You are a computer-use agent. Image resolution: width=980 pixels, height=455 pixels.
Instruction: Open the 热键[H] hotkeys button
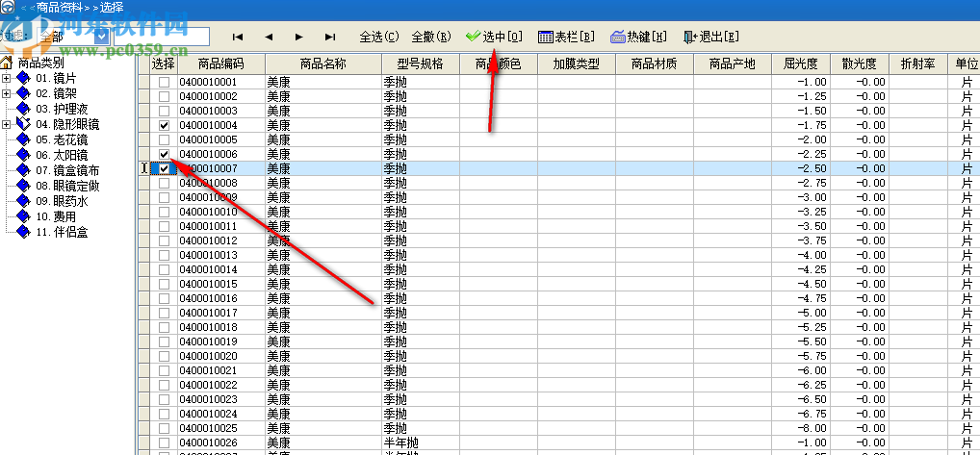(638, 37)
